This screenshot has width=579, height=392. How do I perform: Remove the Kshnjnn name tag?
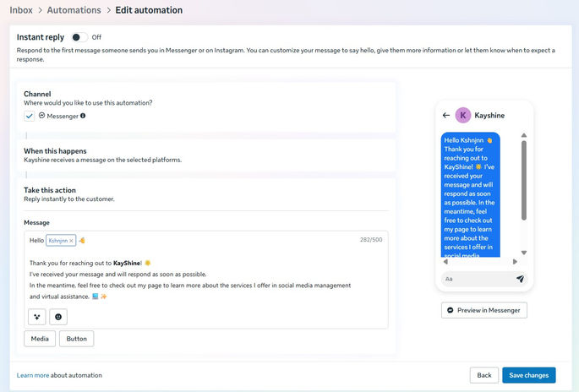coord(71,241)
